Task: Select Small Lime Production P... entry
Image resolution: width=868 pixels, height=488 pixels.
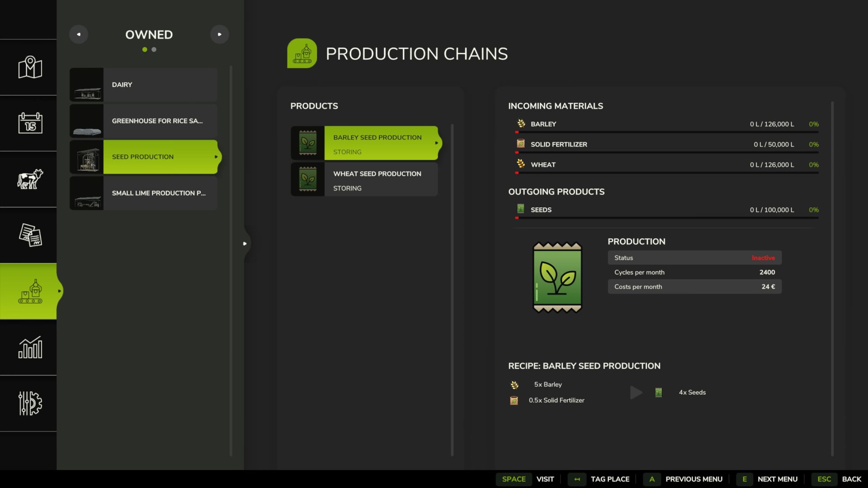Action: (143, 193)
